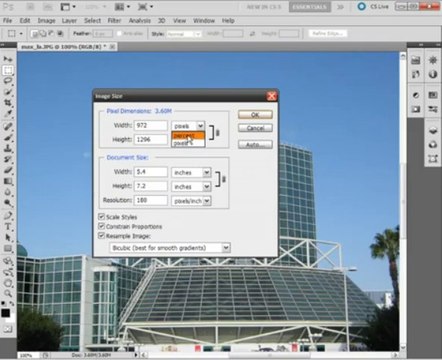Open the Paths panel icon

433,159
